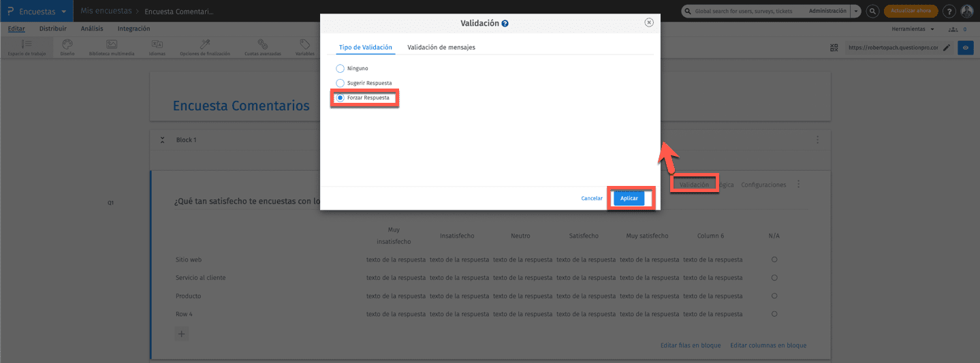Click the collaborators people icon

953,29
